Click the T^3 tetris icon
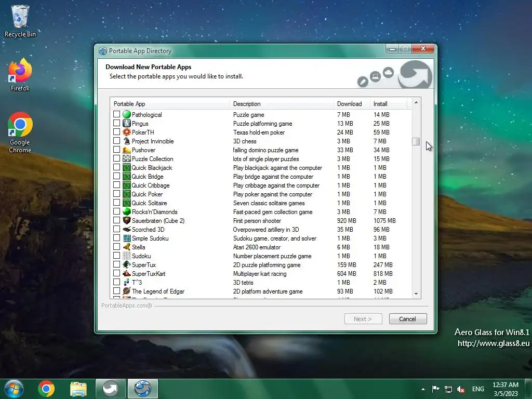532x399 pixels. click(127, 282)
